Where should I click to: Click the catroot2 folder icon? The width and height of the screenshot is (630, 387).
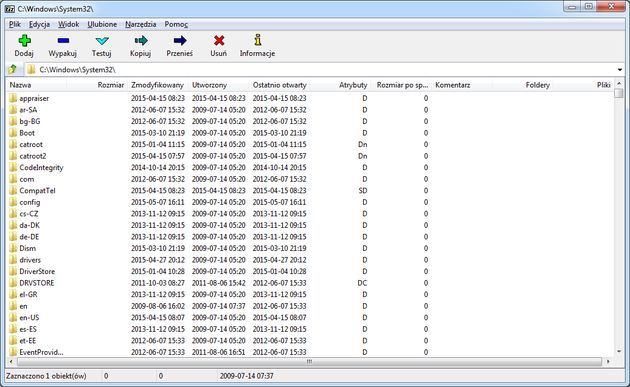(x=13, y=156)
